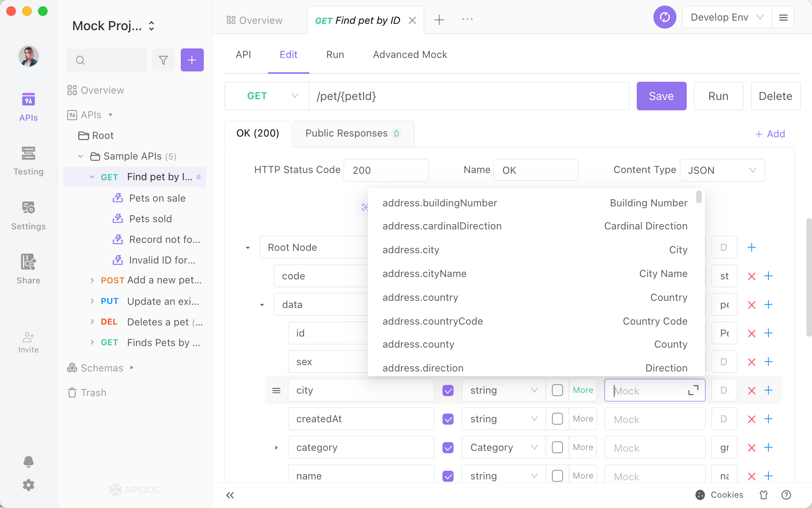The width and height of the screenshot is (812, 508).
Task: Click the notifications bell icon
Action: (28, 462)
